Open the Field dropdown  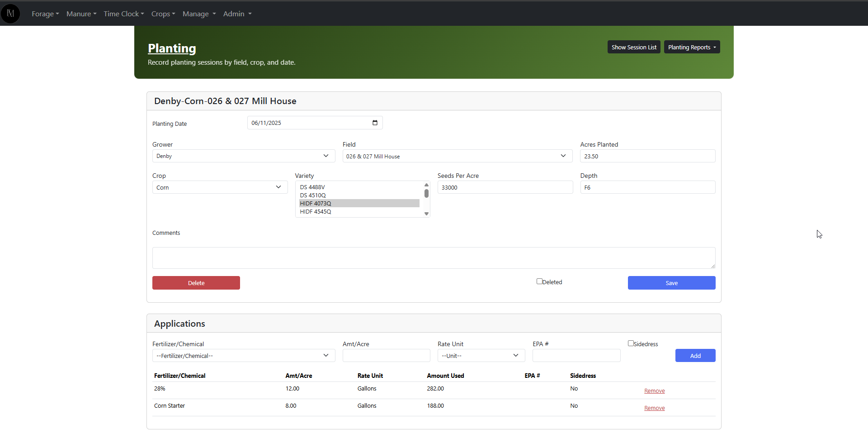point(458,156)
